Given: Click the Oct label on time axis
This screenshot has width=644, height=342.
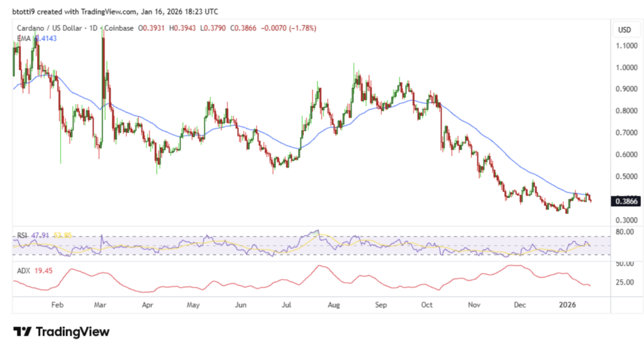Looking at the screenshot, I should (x=427, y=305).
